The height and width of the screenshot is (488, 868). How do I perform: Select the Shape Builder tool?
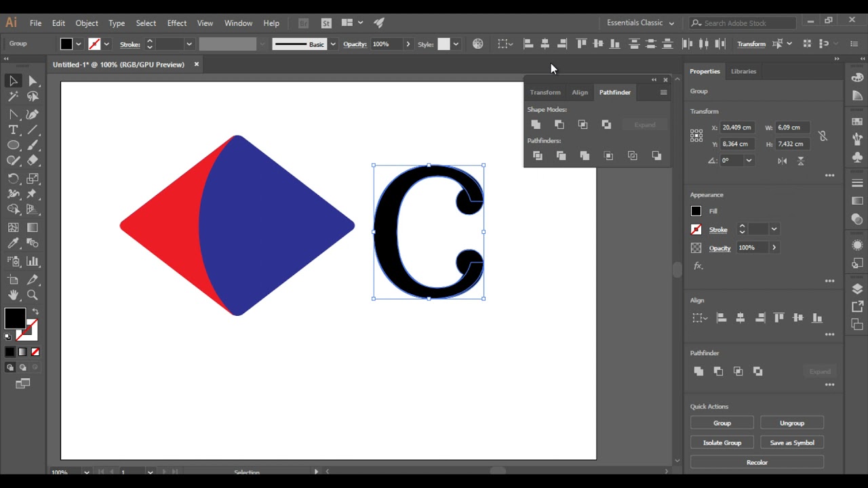pyautogui.click(x=13, y=210)
